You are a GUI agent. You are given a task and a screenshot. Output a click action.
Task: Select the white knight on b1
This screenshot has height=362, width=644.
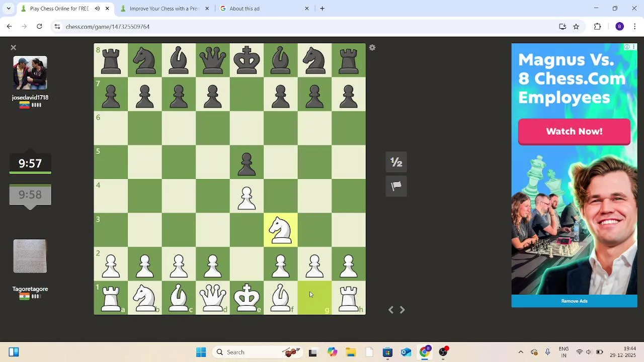click(145, 298)
